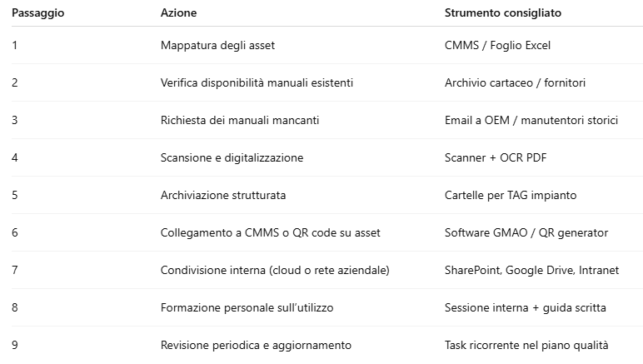The height and width of the screenshot is (364, 643).
Task: Select the 'Scanner + OCR PDF' cell
Action: click(496, 157)
